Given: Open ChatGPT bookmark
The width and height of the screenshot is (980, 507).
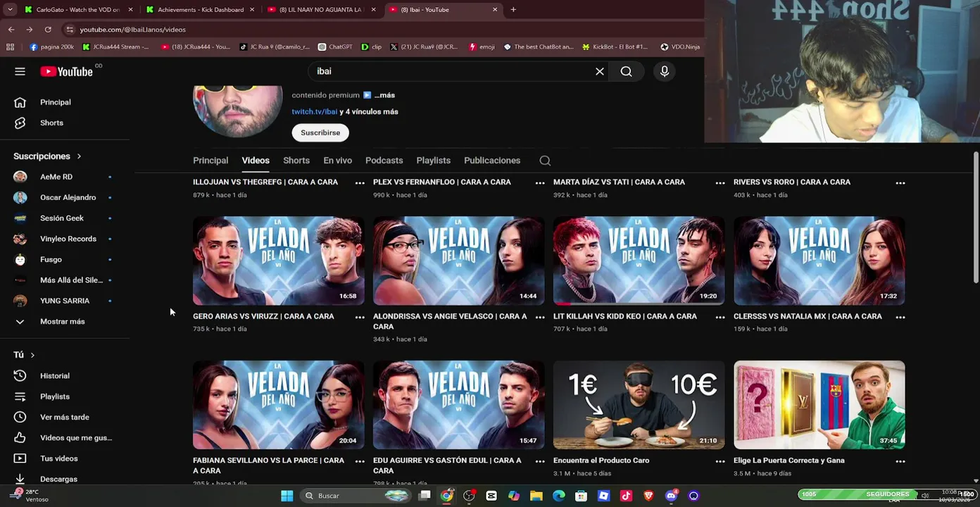Looking at the screenshot, I should (335, 47).
